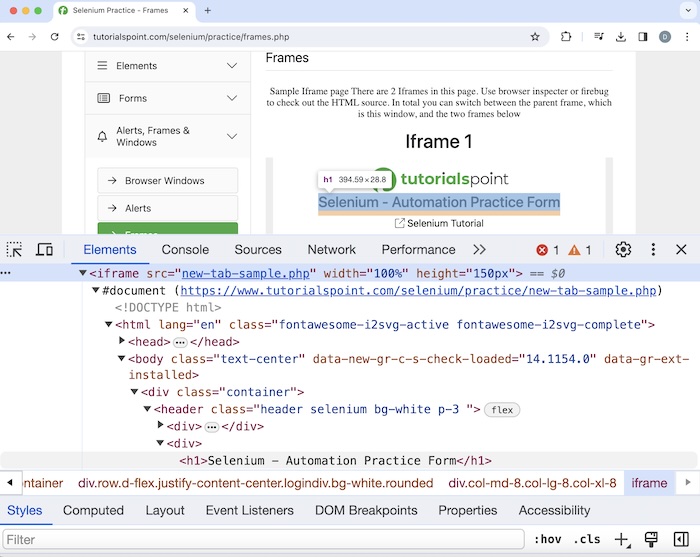Expand the head node
The image size is (700, 557).
click(121, 341)
